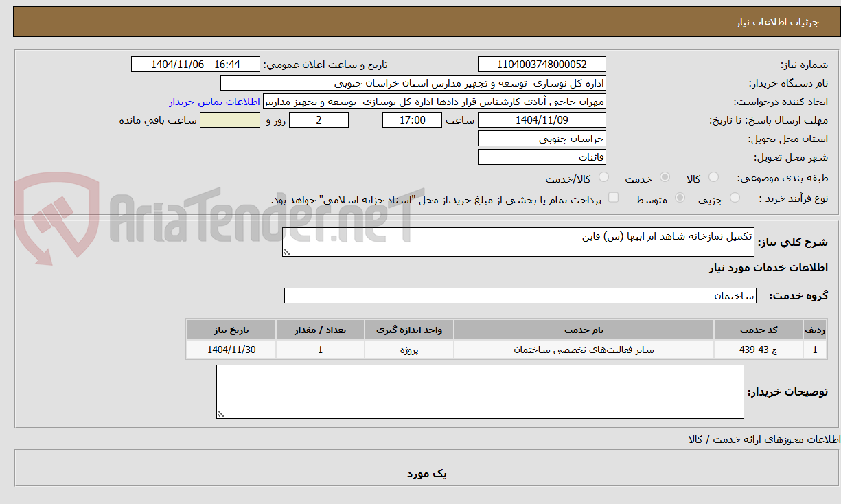Toggle the Islamic treasury payment checkbox

(x=614, y=198)
